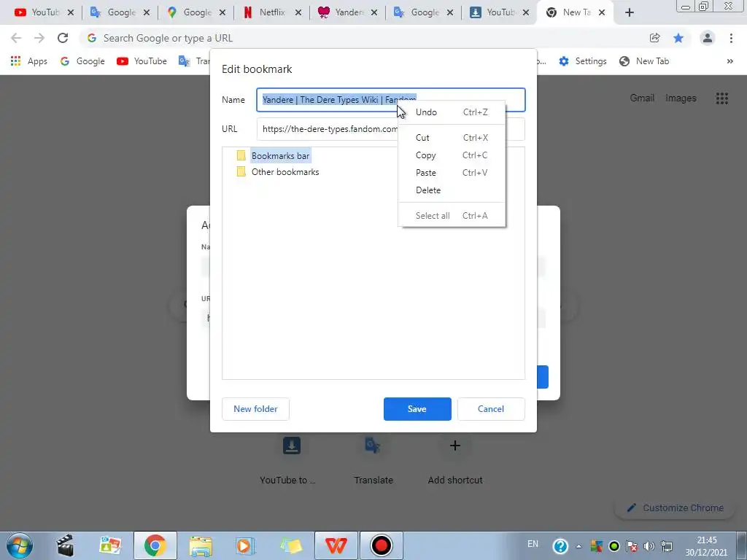This screenshot has width=747, height=560.
Task: Click the browser forward arrow
Action: point(39,38)
